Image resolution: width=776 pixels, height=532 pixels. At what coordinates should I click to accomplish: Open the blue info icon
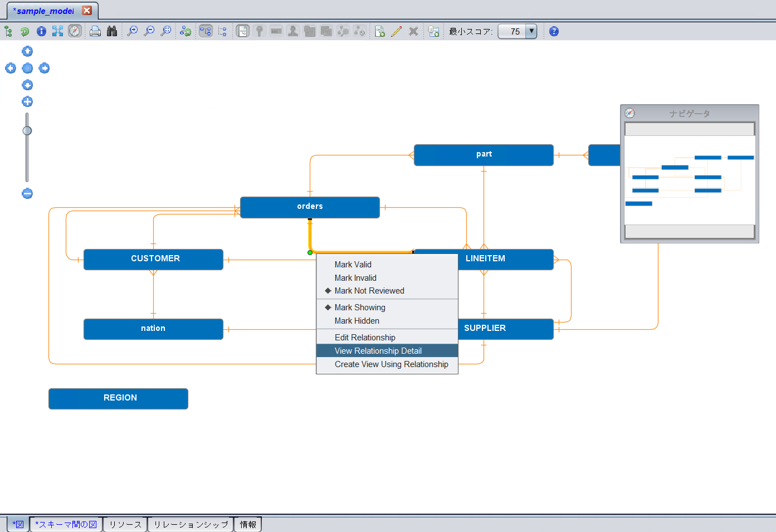click(x=41, y=31)
